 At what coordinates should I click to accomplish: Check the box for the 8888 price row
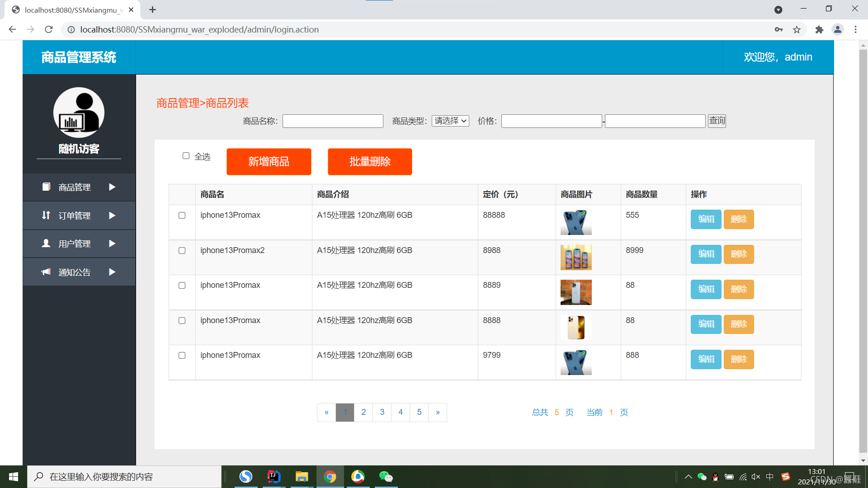pos(182,320)
